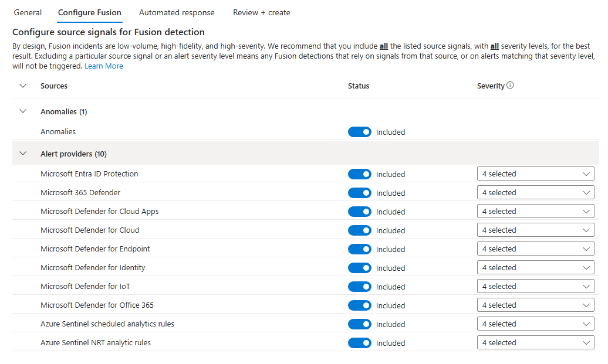Open severity dropdown for Defender for Office 365
This screenshot has width=608, height=364.
point(535,305)
